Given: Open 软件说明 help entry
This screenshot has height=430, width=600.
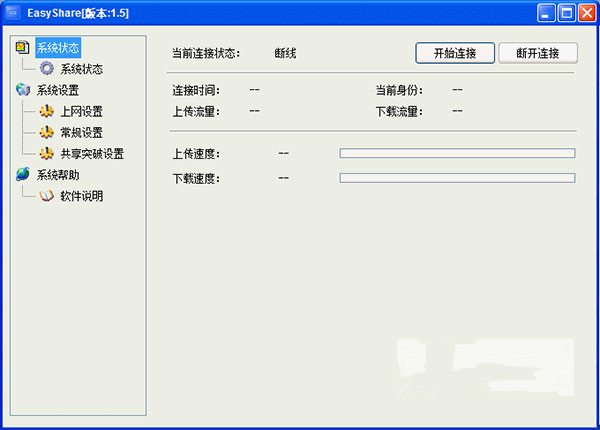Looking at the screenshot, I should tap(82, 196).
